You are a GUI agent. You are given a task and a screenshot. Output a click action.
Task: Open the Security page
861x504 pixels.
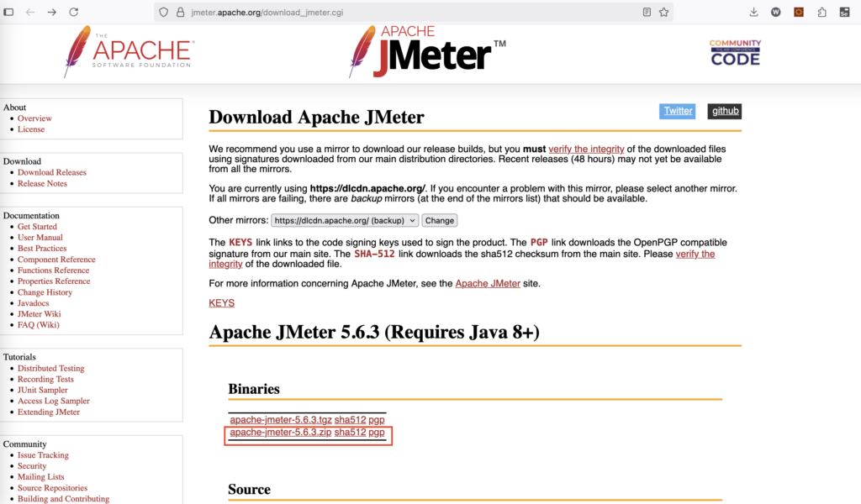(x=32, y=466)
